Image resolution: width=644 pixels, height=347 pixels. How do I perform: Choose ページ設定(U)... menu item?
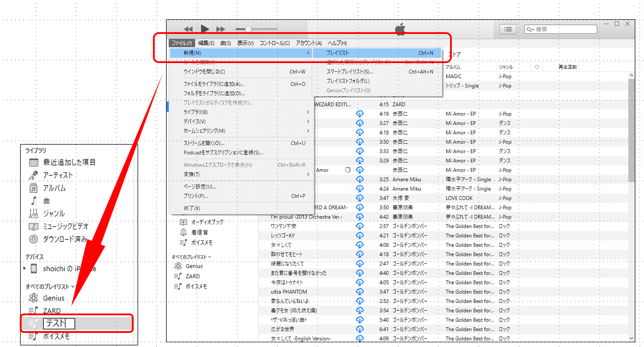coord(242,187)
